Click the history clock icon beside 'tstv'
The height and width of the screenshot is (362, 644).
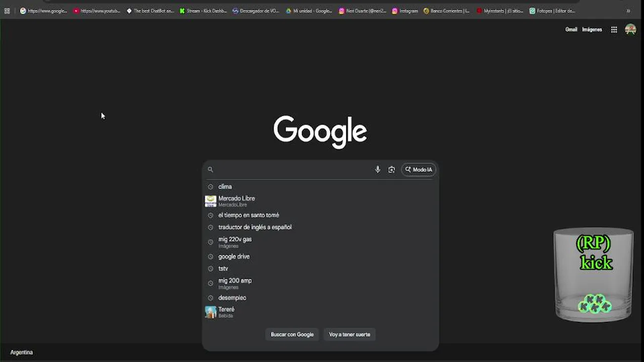pos(210,268)
